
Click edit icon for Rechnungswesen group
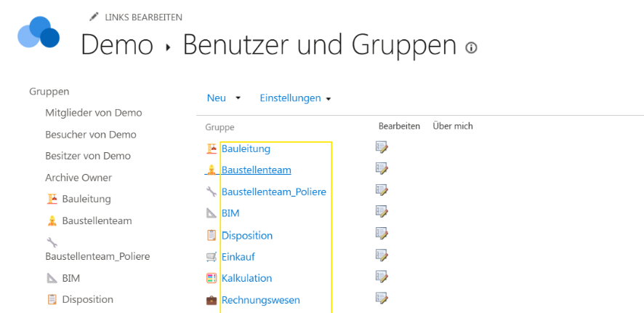pos(382,298)
